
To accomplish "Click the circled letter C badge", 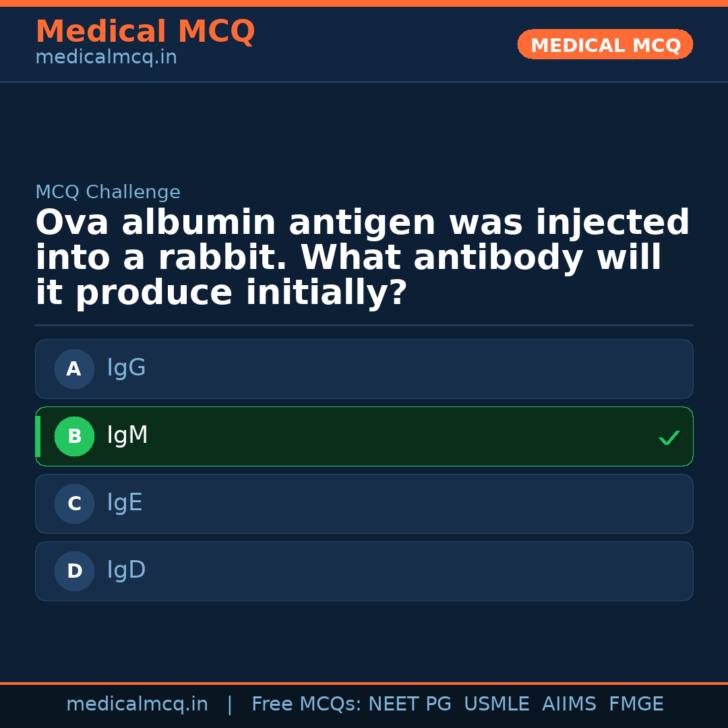I will point(74,504).
